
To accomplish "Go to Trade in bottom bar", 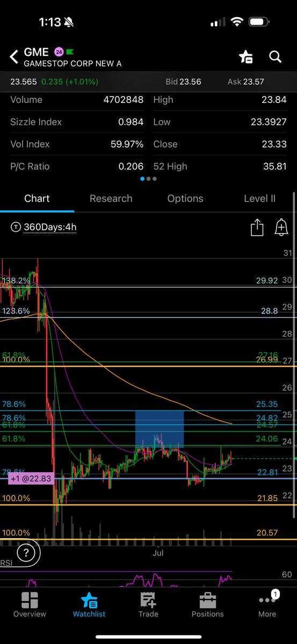I will tap(148, 605).
